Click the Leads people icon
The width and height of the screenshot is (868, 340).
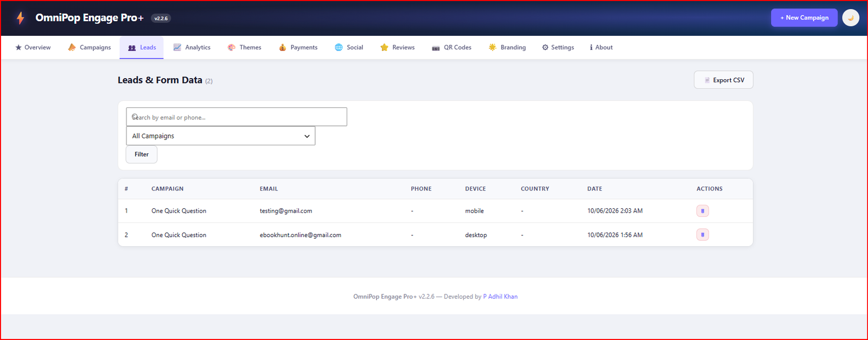[x=132, y=48]
